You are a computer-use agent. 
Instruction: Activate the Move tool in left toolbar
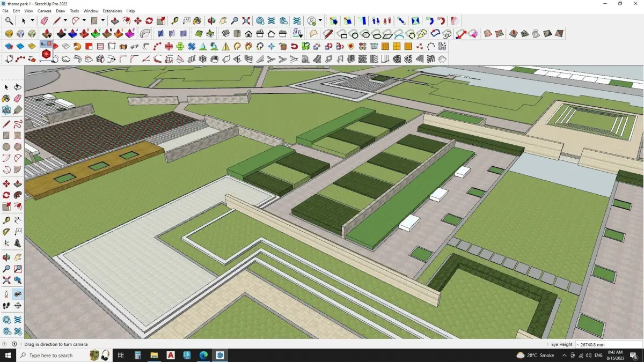(x=6, y=183)
